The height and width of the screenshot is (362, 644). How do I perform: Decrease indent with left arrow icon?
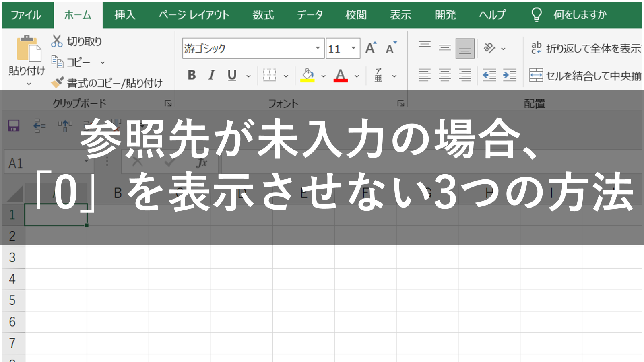click(x=489, y=75)
